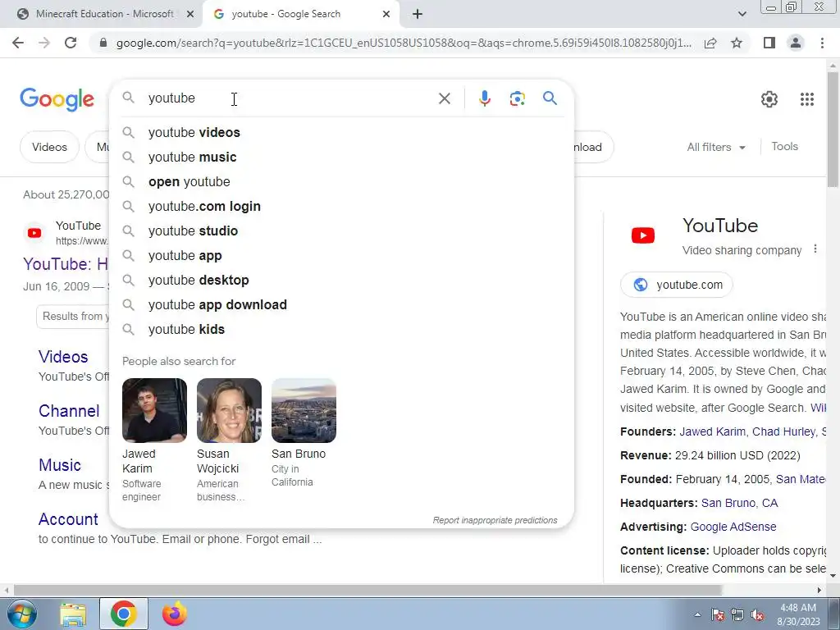Open the Account sitelink

(x=69, y=519)
